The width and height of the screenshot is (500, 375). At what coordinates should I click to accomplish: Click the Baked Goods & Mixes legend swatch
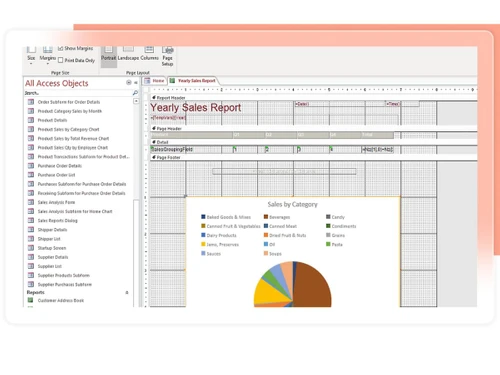(203, 217)
